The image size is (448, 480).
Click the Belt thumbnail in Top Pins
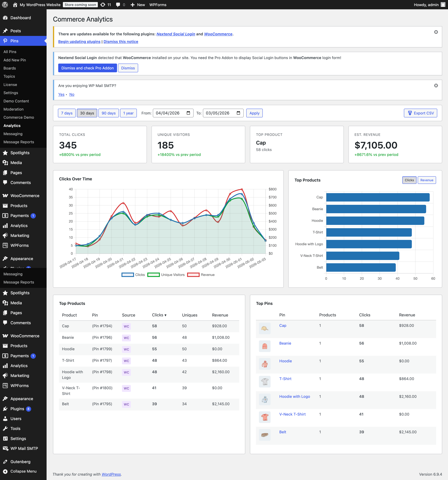pos(265,435)
